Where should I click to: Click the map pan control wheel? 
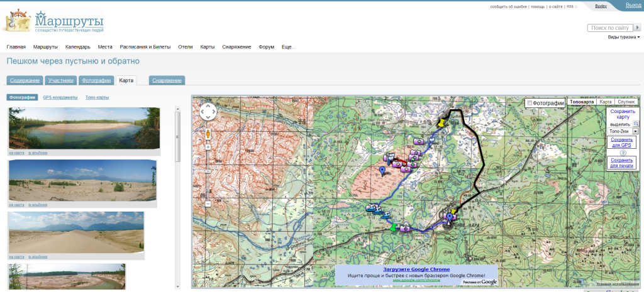[x=208, y=112]
